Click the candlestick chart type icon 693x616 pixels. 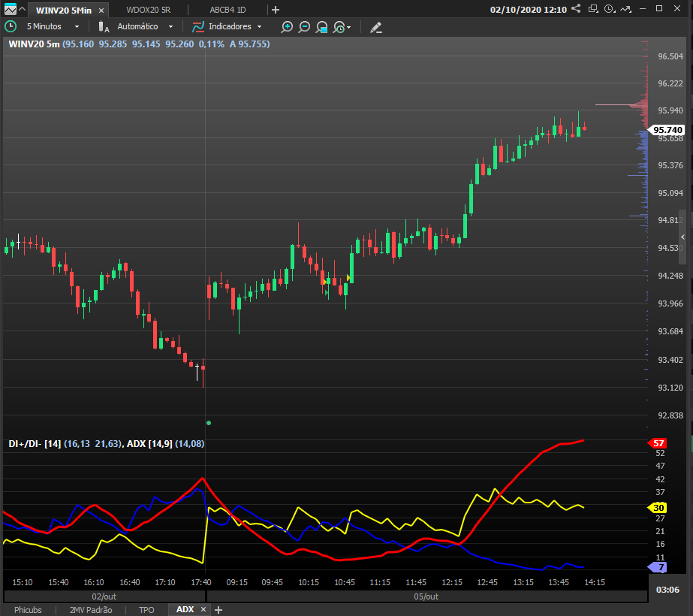click(104, 27)
